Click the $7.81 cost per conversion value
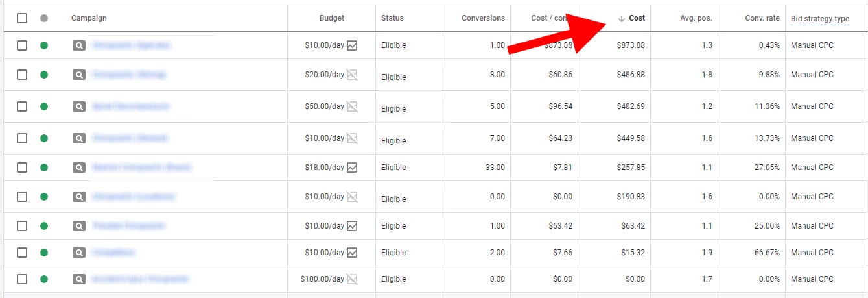Viewport: 868px width, 298px height. coord(563,168)
